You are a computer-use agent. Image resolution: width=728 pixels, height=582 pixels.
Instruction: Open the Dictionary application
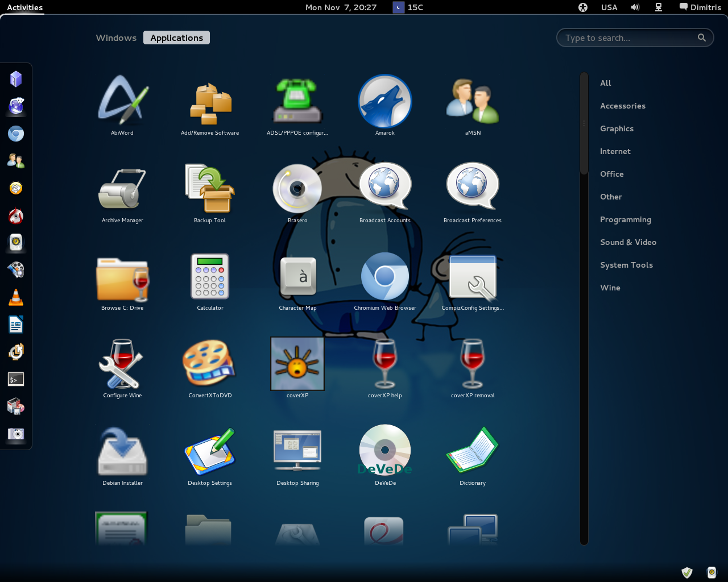pos(473,452)
